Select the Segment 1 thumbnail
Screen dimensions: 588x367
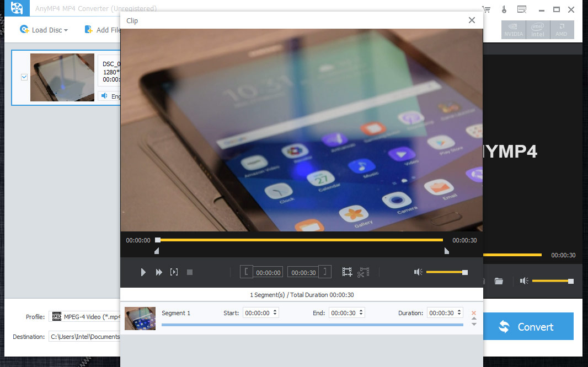click(x=140, y=319)
